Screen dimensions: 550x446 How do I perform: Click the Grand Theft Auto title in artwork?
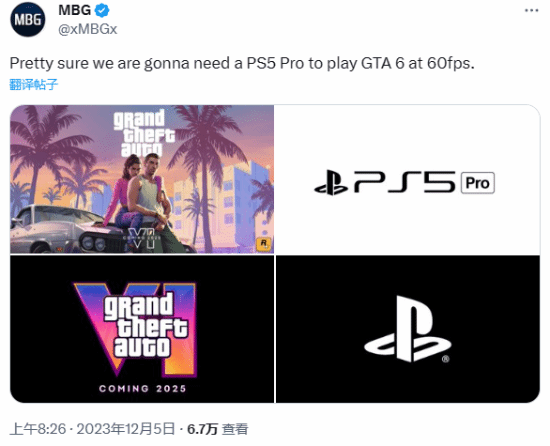[144, 133]
